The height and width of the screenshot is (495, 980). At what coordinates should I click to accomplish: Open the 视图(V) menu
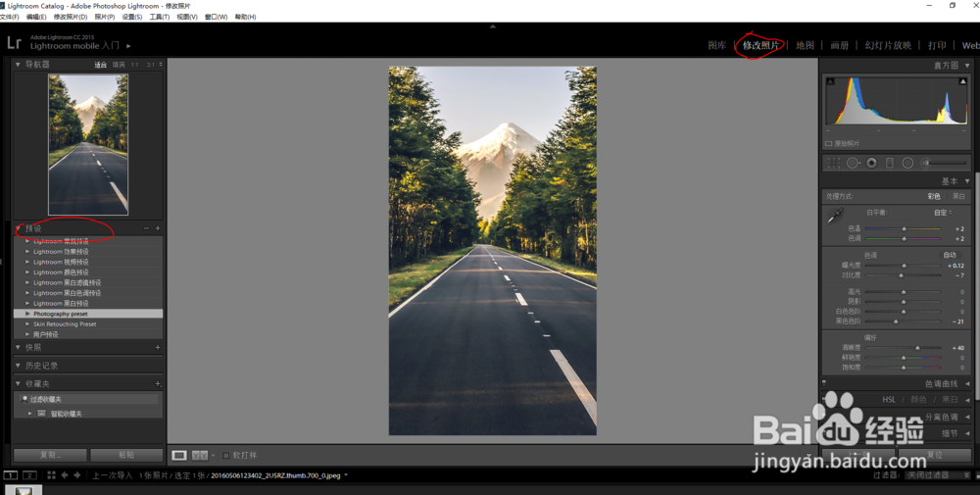[x=187, y=17]
